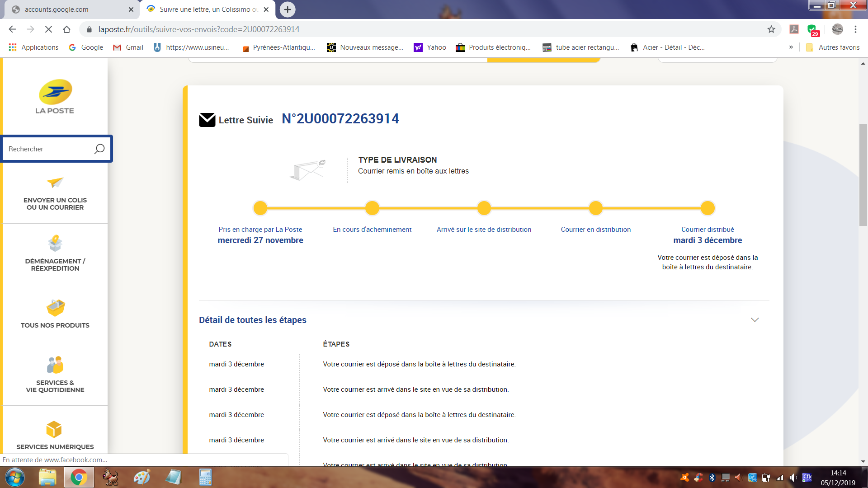This screenshot has width=868, height=488.
Task: Click the paper plane send icon
Action: [x=55, y=183]
